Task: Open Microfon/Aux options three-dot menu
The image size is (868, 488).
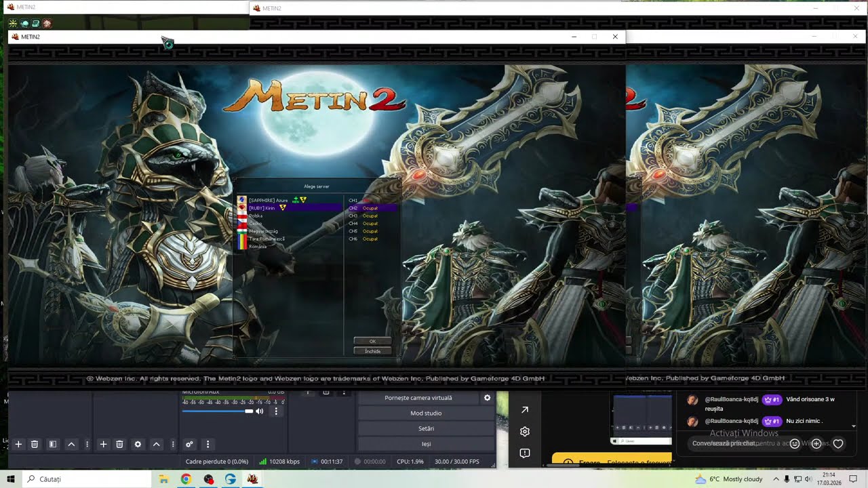Action: 276,411
